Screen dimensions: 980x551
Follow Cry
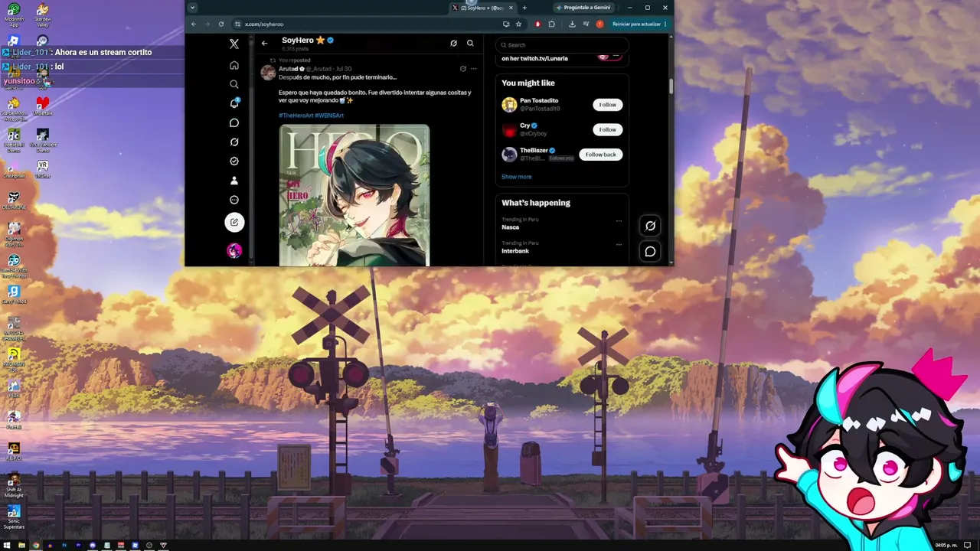pos(608,129)
